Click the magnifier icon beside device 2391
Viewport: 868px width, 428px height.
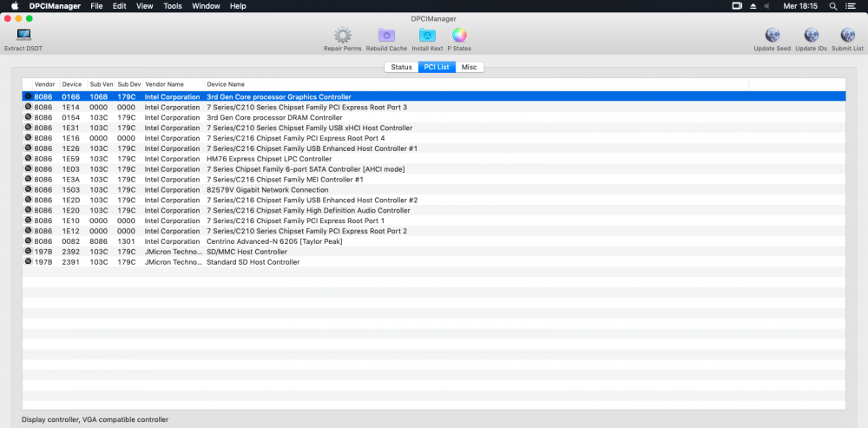pos(28,262)
